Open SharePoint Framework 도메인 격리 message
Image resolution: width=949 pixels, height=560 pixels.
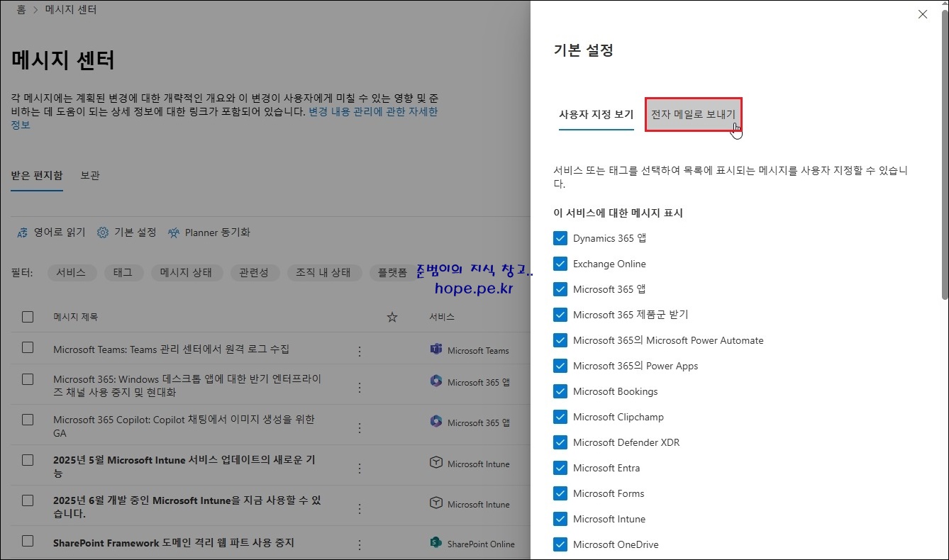click(x=173, y=543)
